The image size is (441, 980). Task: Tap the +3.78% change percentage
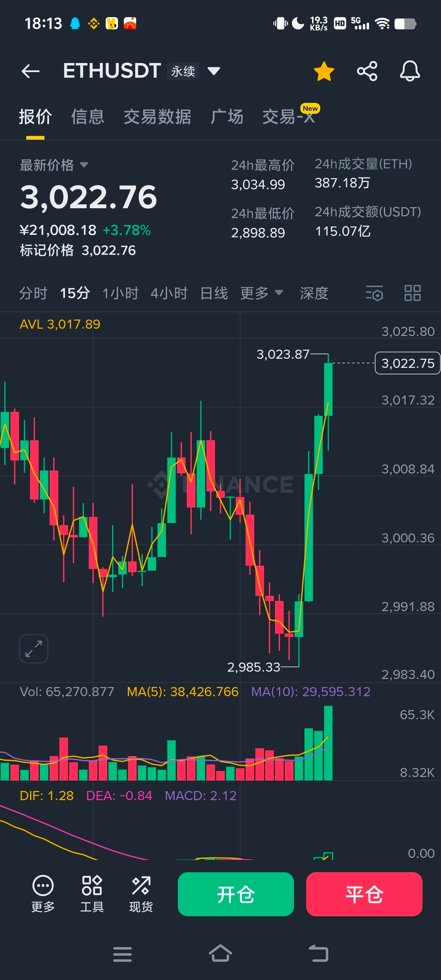[127, 230]
